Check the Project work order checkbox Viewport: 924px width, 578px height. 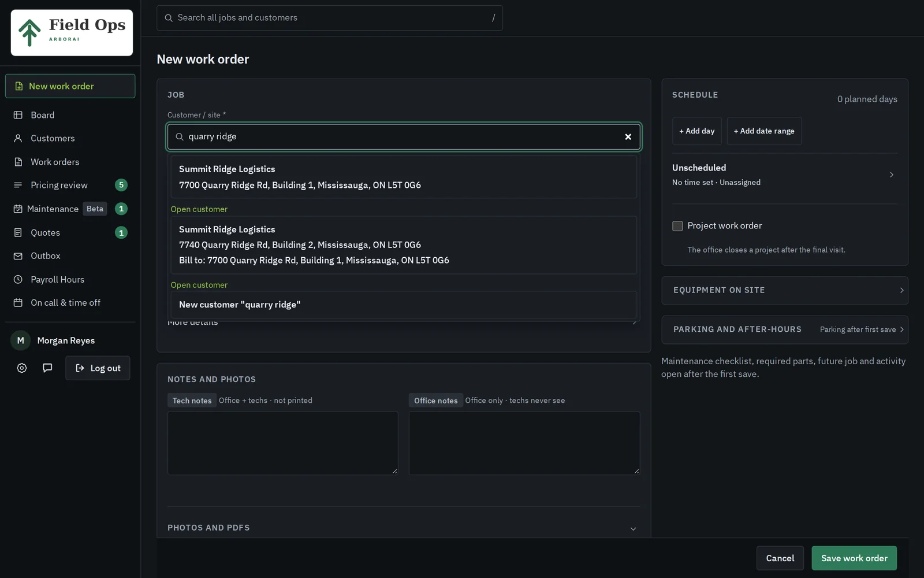[677, 226]
